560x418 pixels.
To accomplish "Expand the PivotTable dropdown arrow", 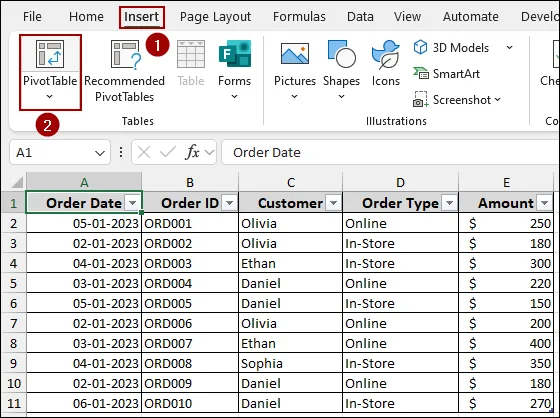I will click(50, 96).
